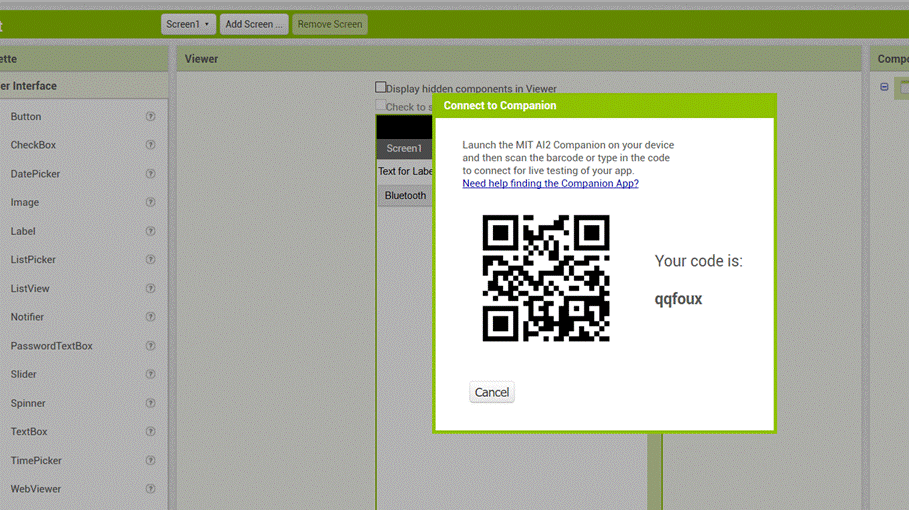Open help icon for DatePicker component
909x510 pixels.
point(150,174)
